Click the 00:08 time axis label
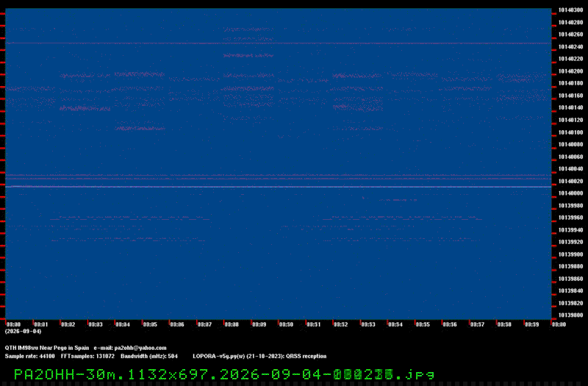The height and width of the screenshot is (386, 588). pos(232,324)
